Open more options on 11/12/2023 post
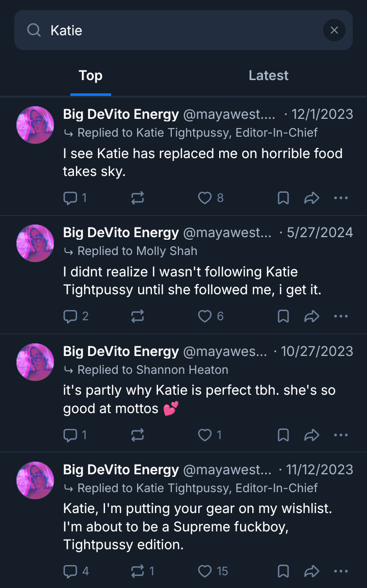 point(340,571)
